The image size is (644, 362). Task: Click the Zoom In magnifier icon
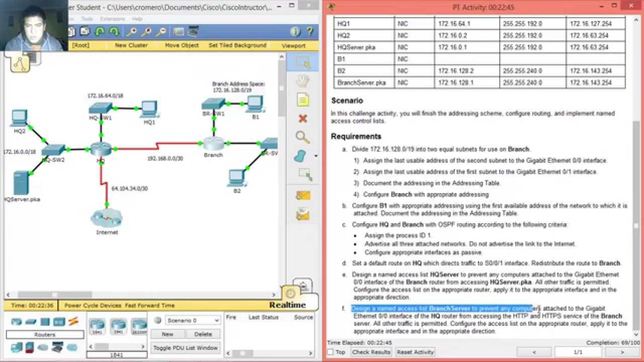[131, 32]
